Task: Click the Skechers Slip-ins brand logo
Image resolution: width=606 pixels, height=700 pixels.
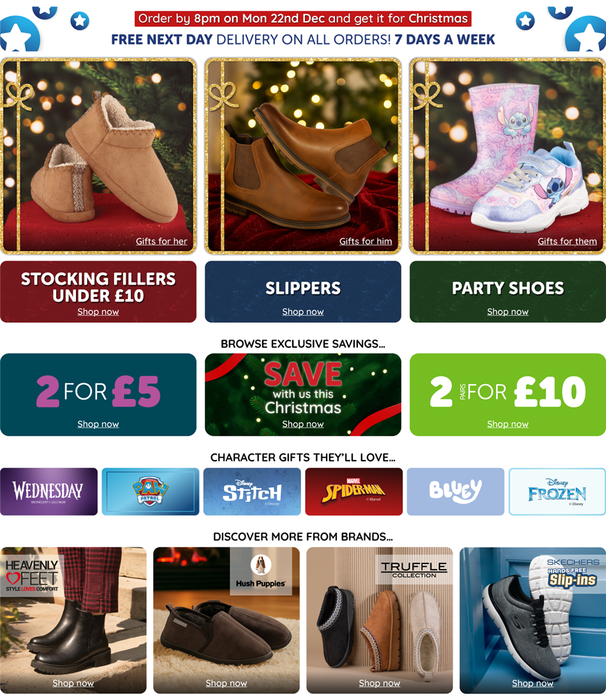Action: pos(572,572)
